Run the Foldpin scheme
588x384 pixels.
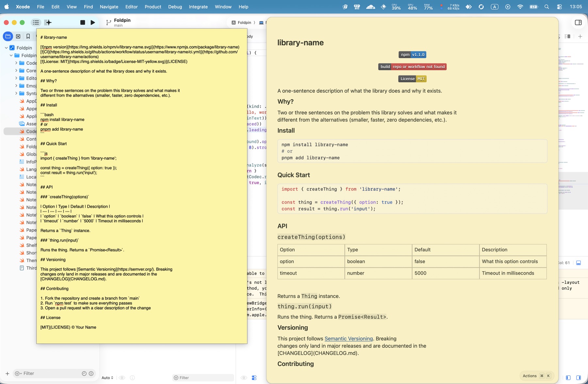click(x=93, y=23)
